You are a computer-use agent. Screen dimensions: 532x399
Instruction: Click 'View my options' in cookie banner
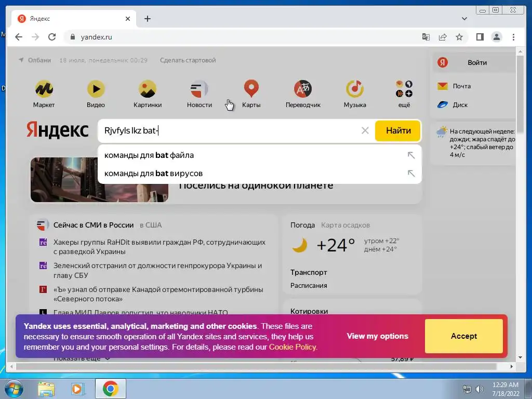pyautogui.click(x=377, y=336)
